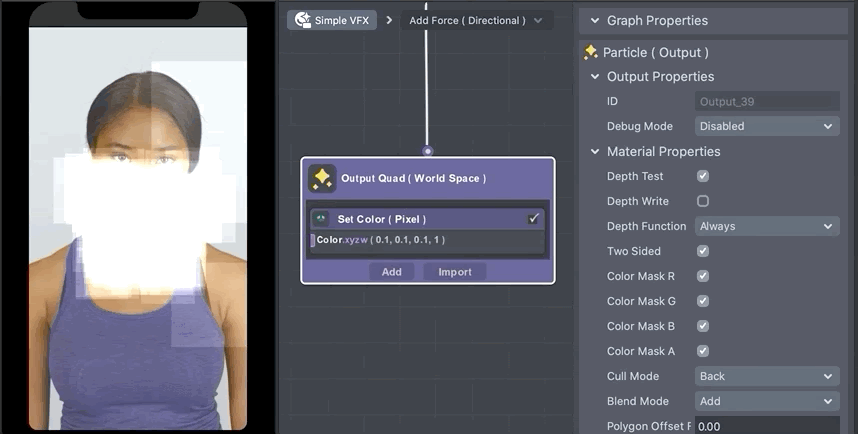858x434 pixels.
Task: Click the Particle (Output) sparkle icon
Action: [591, 52]
